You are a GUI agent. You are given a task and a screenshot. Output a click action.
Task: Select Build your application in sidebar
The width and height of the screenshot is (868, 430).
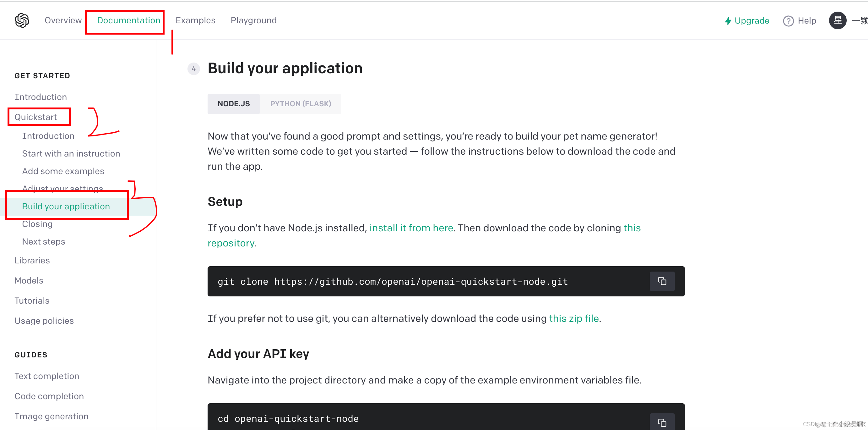pyautogui.click(x=66, y=206)
